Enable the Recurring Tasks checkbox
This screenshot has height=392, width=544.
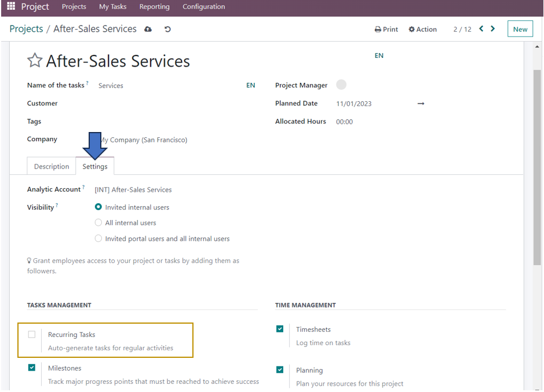point(31,334)
